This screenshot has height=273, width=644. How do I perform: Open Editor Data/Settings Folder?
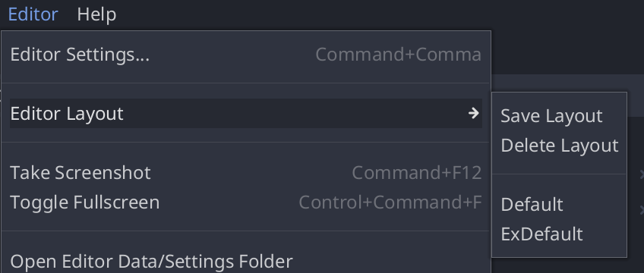click(x=245, y=261)
